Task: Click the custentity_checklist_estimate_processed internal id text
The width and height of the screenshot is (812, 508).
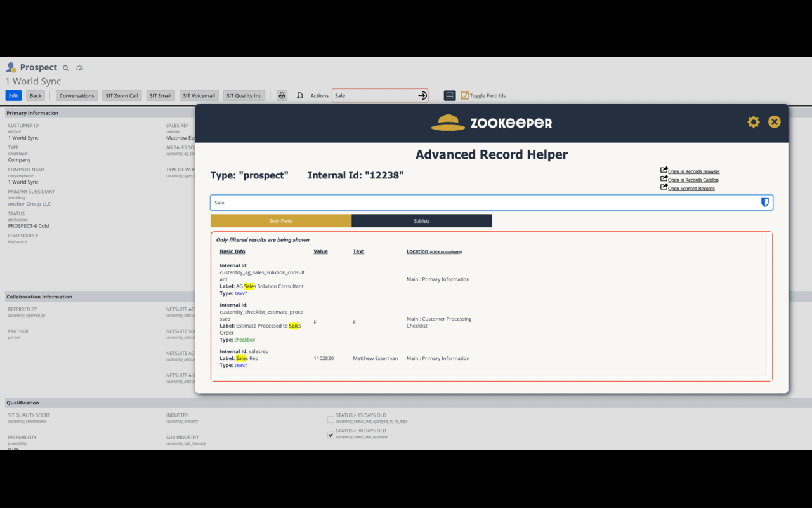Action: [261, 316]
